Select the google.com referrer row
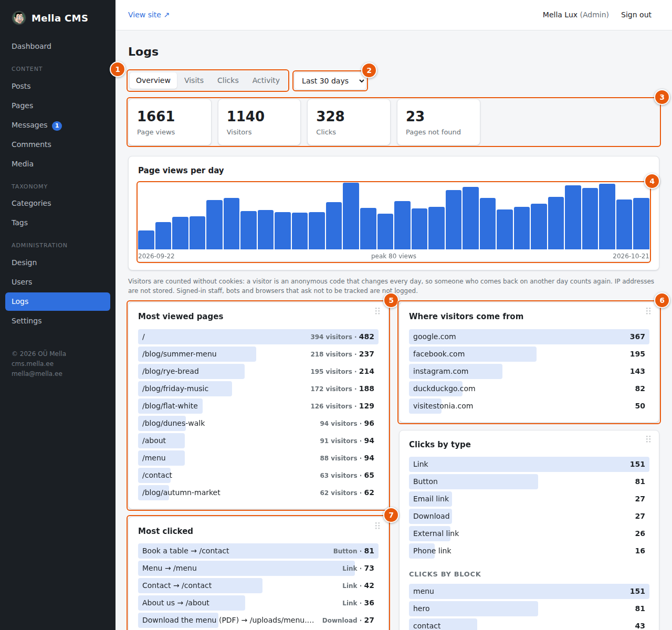Screen dimensions: 672x630 tap(529, 337)
